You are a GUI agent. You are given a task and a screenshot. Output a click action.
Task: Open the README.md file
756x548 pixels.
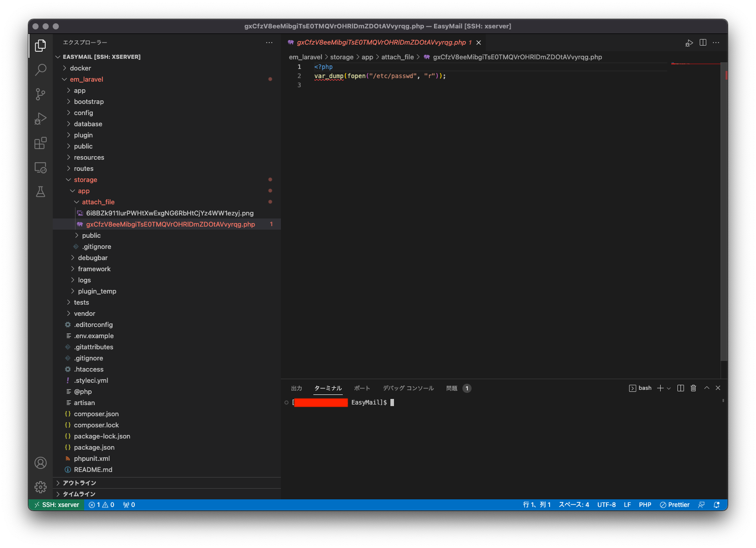pyautogui.click(x=93, y=470)
